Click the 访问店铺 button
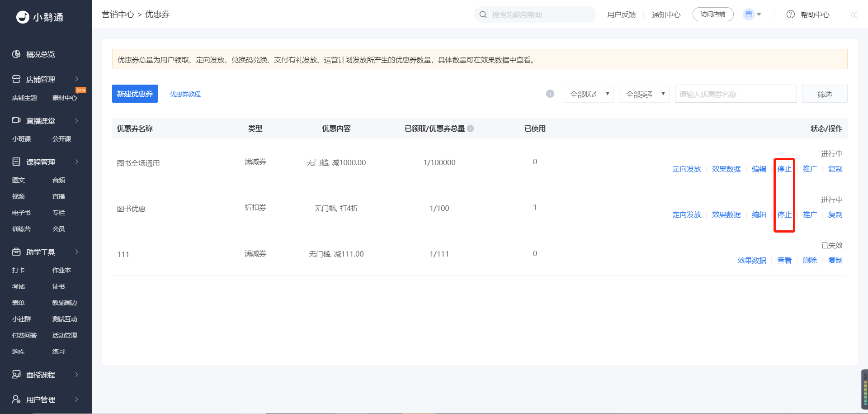Image resolution: width=868 pixels, height=414 pixels. 713,14
